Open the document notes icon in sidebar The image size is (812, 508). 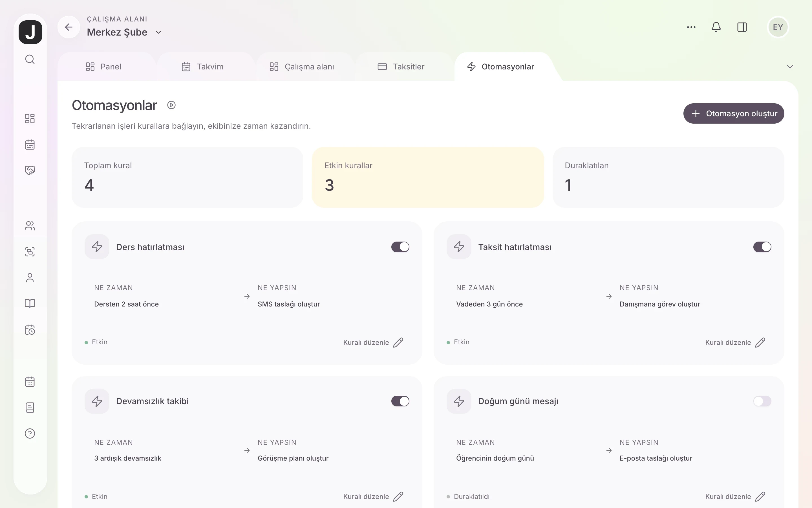30,408
